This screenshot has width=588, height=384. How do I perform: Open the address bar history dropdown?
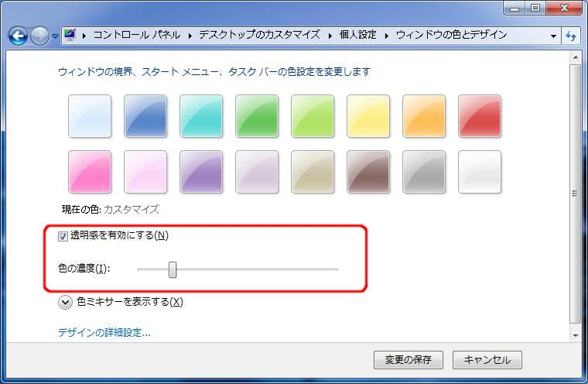553,36
